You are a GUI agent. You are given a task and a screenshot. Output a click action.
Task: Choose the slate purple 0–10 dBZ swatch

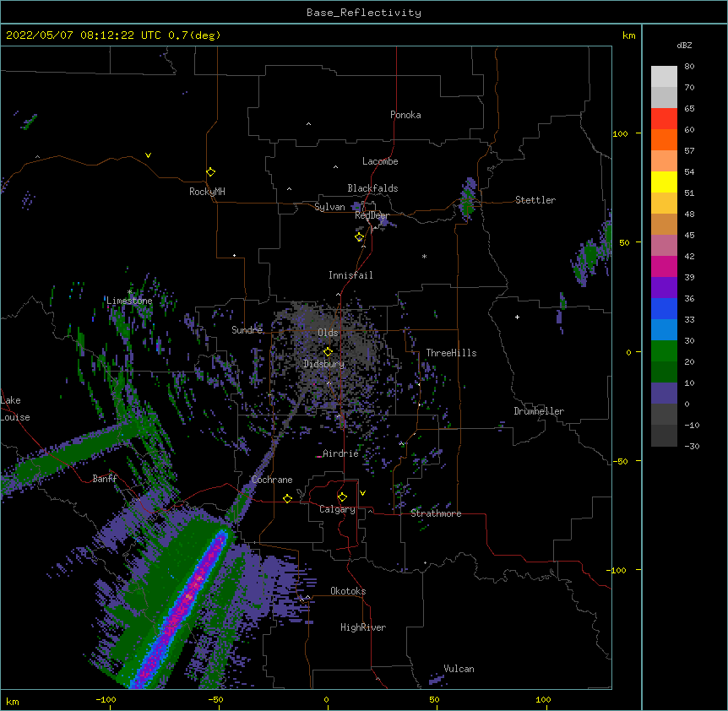(664, 393)
